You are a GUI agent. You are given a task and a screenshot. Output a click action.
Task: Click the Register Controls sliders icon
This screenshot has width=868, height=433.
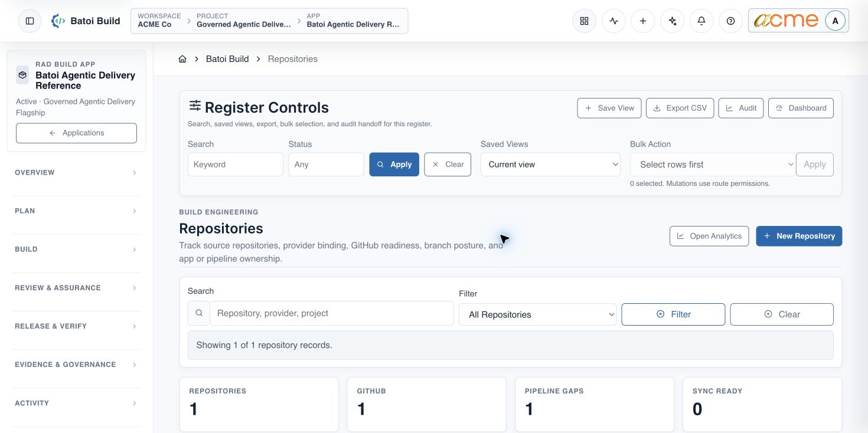(x=195, y=106)
